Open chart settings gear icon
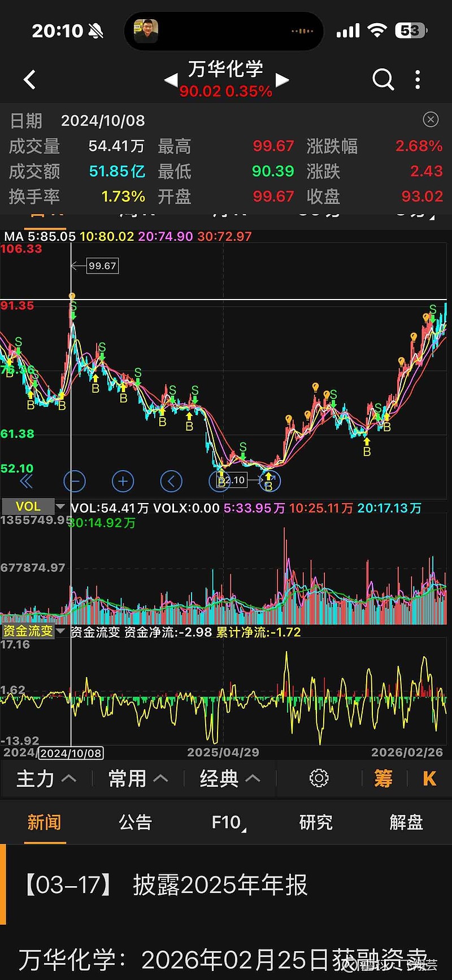Image resolution: width=452 pixels, height=980 pixels. coord(319,778)
